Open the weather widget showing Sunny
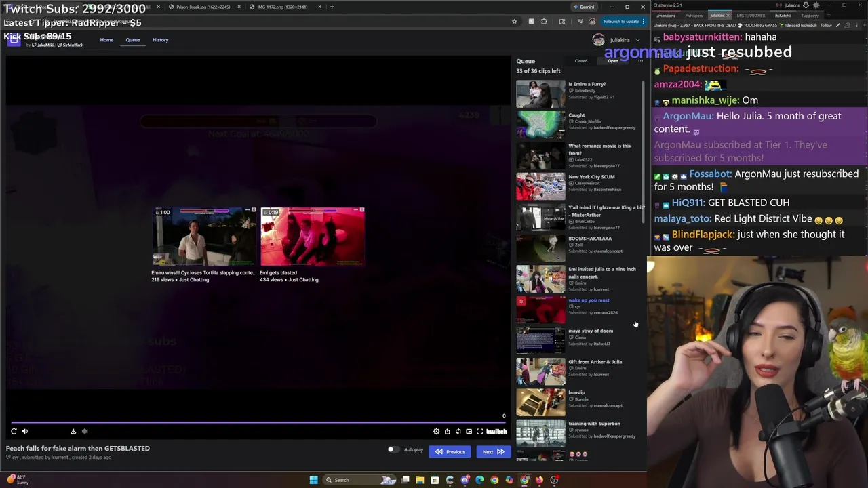The image size is (868, 488). tap(19, 480)
